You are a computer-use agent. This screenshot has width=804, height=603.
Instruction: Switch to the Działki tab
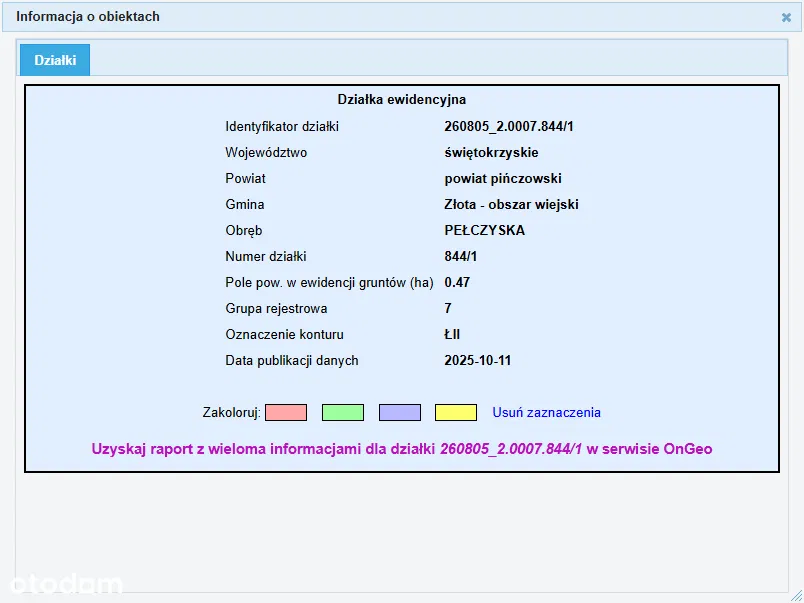pos(55,60)
